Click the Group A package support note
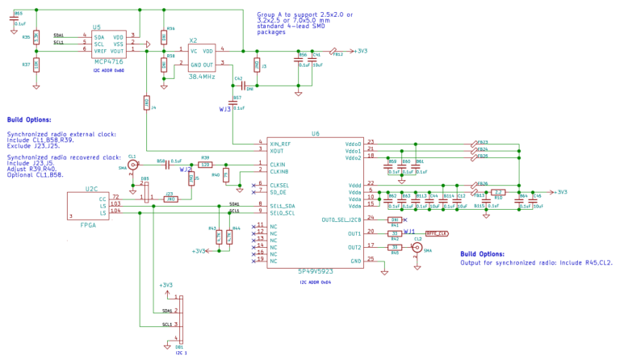This screenshot has height=364, width=620. [x=304, y=23]
